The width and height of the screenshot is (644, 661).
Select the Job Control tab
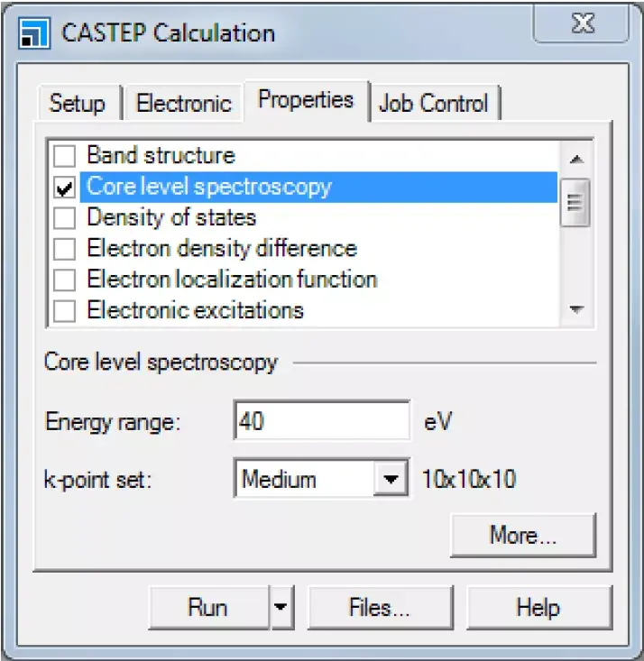pyautogui.click(x=434, y=103)
